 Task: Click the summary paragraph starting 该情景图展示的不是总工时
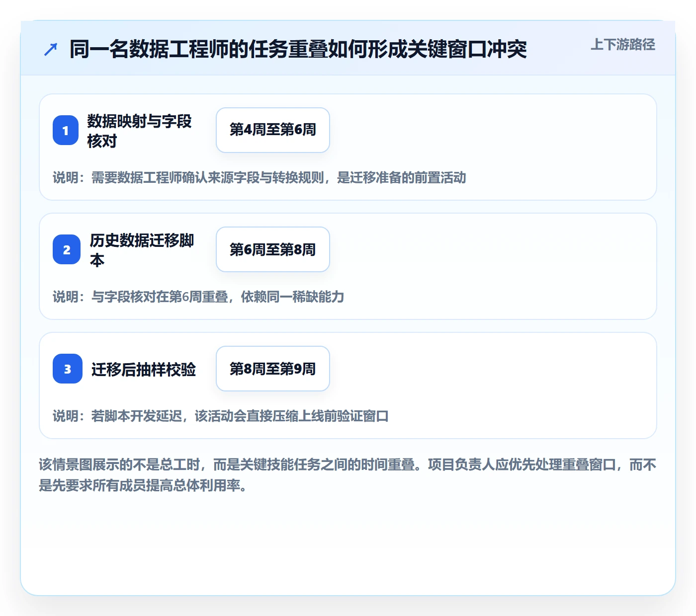coord(348,475)
